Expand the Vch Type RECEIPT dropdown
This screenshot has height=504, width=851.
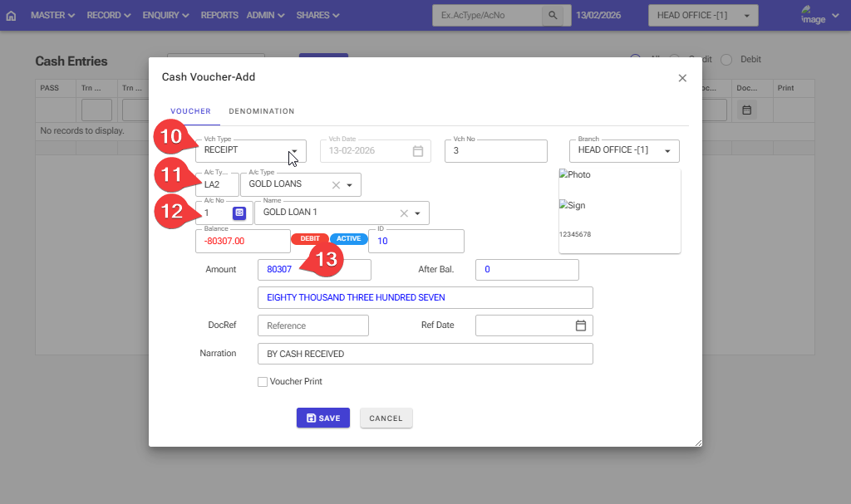[x=294, y=151]
